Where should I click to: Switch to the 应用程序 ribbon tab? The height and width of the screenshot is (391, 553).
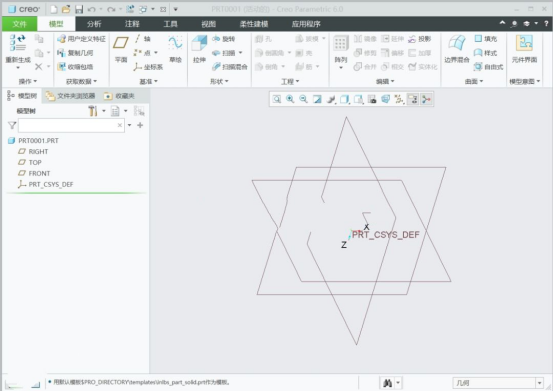coord(306,24)
